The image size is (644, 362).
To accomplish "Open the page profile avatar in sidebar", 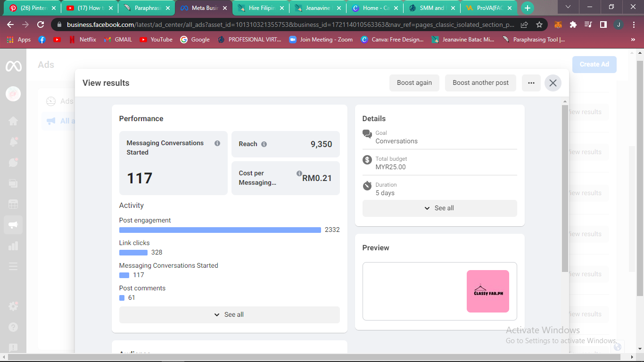I will [x=13, y=94].
